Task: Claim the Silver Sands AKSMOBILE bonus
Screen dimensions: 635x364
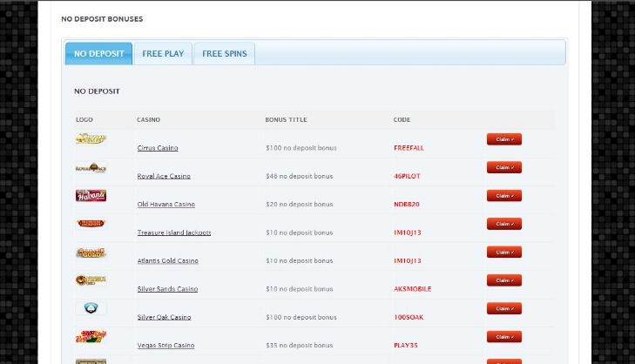Action: coord(504,280)
